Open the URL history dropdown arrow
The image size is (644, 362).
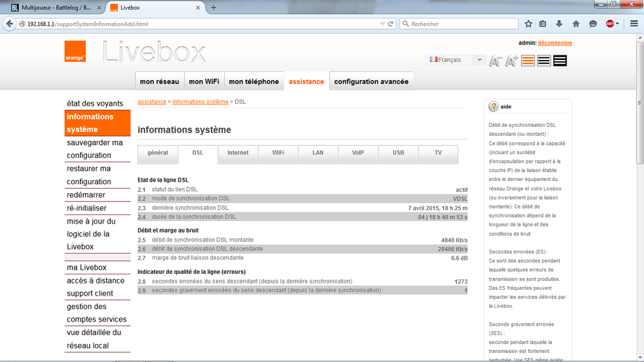coord(382,24)
